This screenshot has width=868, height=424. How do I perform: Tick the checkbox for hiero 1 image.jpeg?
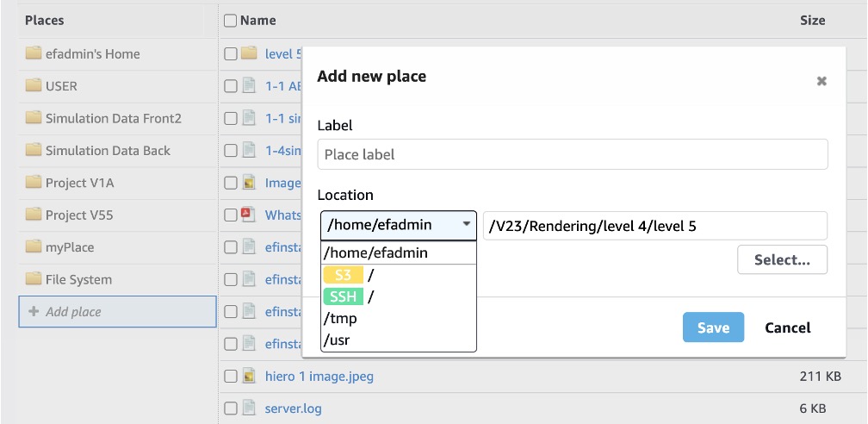230,377
